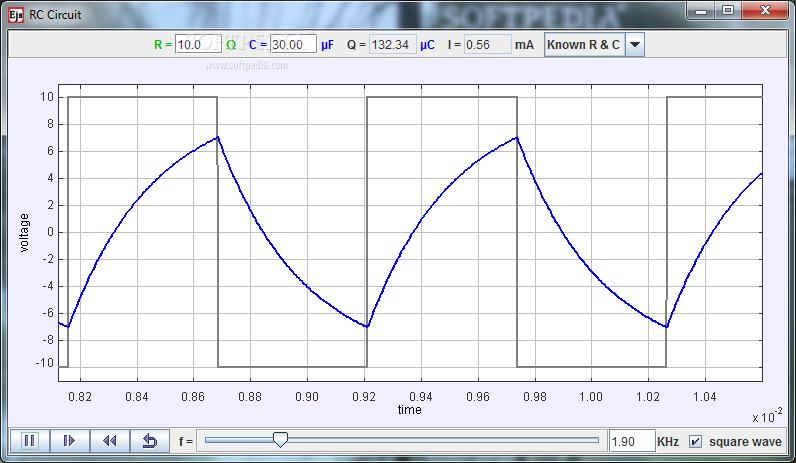Click the -10 tick on voltage axis
This screenshot has width=796, height=463.
coord(45,363)
